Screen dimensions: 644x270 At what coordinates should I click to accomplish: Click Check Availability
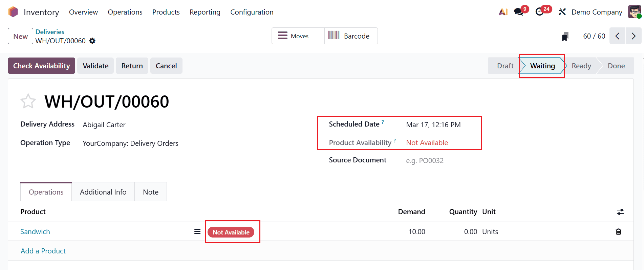point(42,66)
